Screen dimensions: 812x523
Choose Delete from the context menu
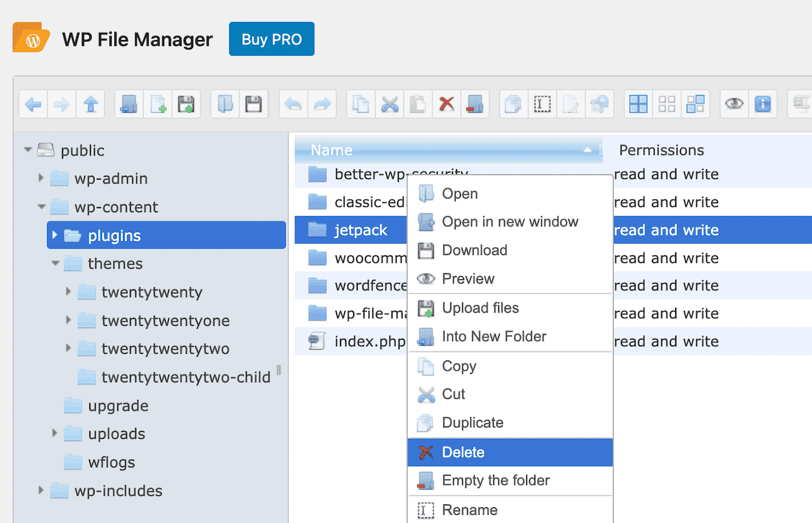pos(463,452)
